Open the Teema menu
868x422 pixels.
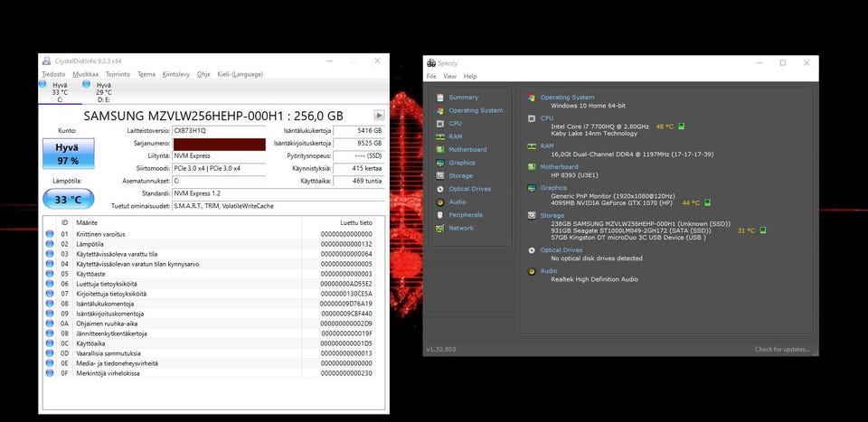146,74
